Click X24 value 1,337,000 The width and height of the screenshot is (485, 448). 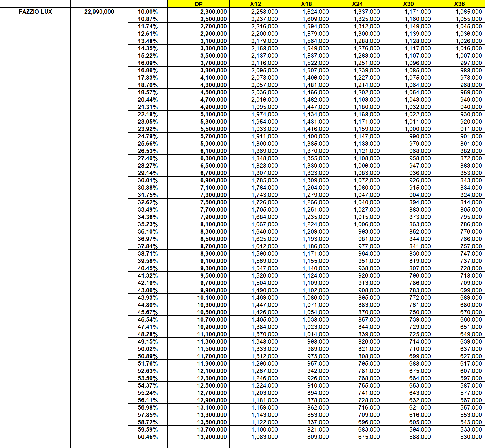pos(357,12)
